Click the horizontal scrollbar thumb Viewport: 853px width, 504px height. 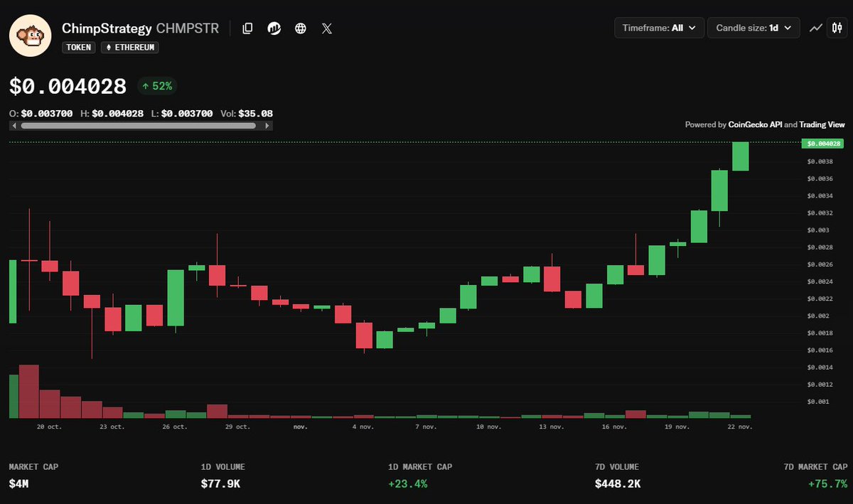[x=139, y=126]
